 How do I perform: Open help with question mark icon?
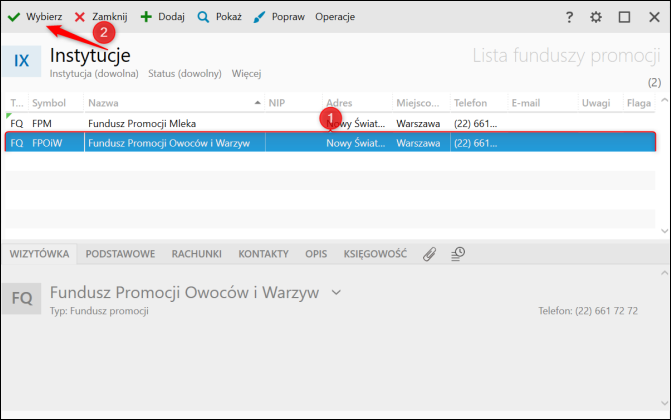pyautogui.click(x=569, y=17)
